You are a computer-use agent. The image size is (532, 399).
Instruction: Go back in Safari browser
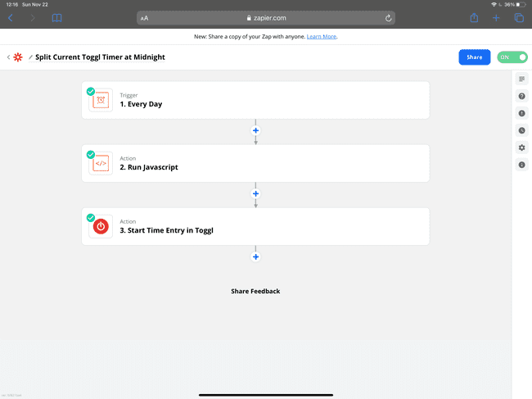(x=11, y=18)
